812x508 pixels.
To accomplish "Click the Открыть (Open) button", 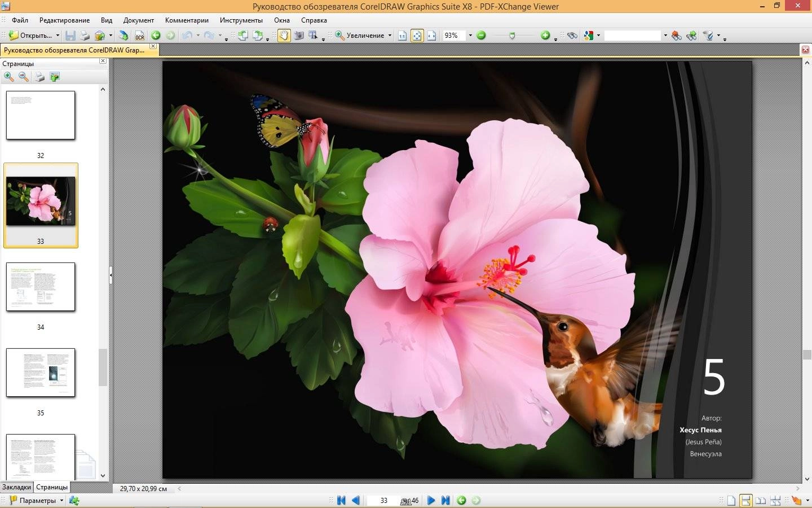I will 30,36.
